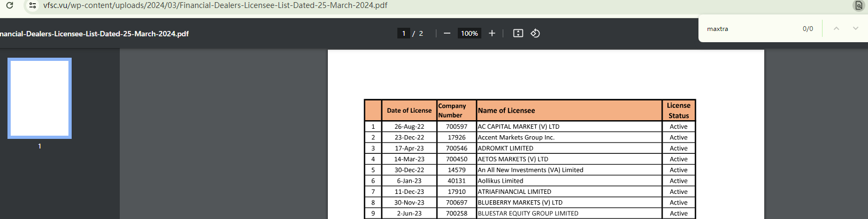Click the 100% zoom level field
Viewport: 868px width, 219px height.
[470, 33]
